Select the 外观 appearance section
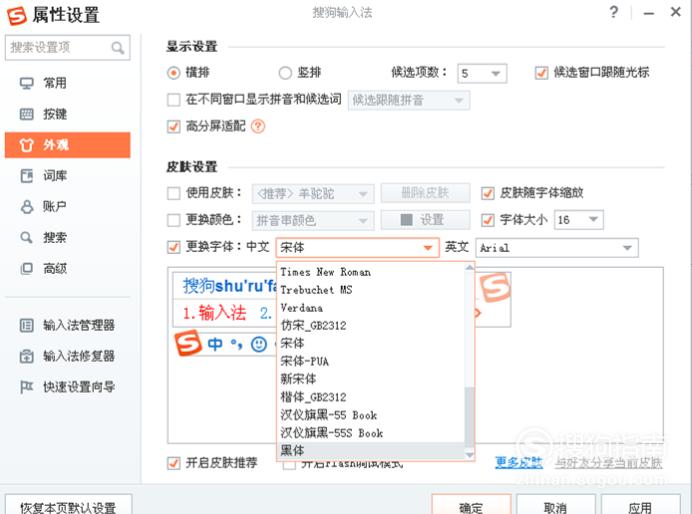692x514 pixels. 68,145
